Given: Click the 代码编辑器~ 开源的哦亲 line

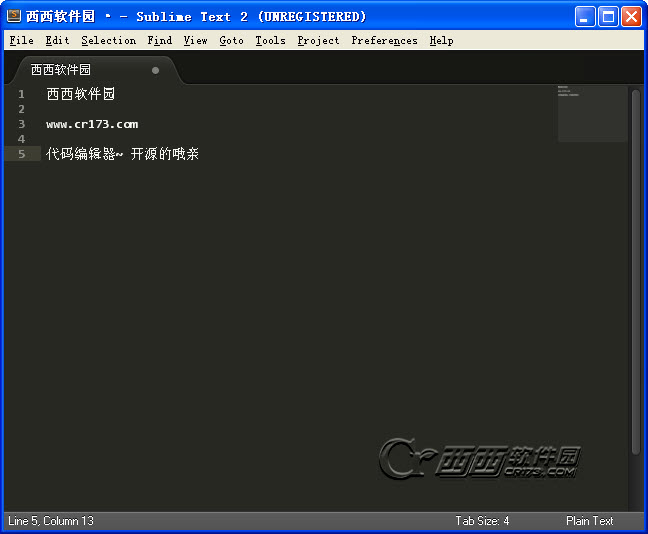Looking at the screenshot, I should click(x=122, y=154).
